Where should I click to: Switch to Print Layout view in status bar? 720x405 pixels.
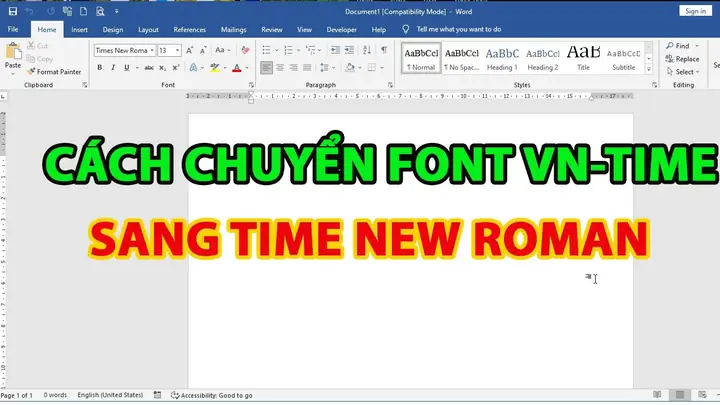point(680,395)
